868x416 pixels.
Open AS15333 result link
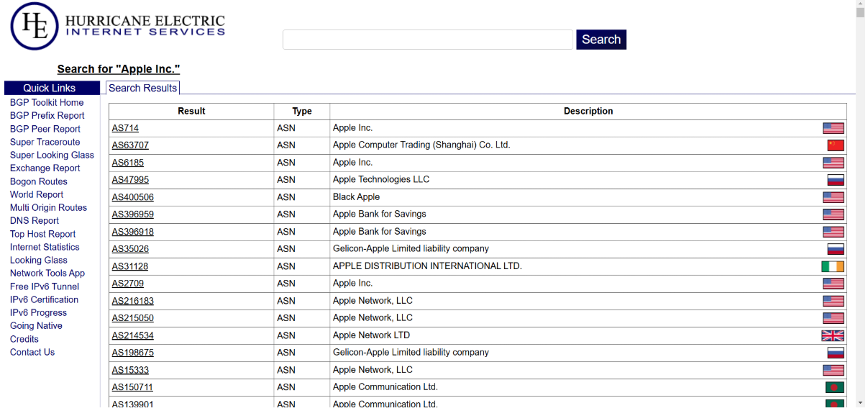[x=130, y=370]
